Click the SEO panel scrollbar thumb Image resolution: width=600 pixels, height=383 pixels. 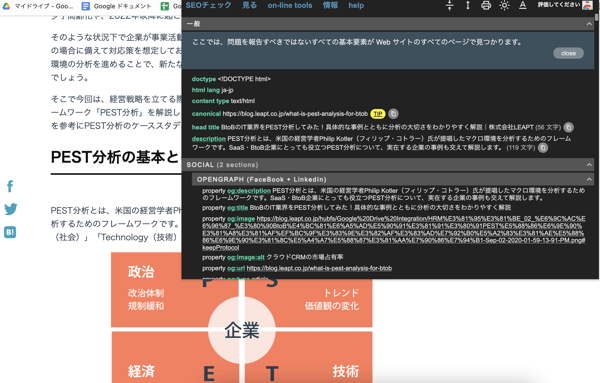(596, 17)
